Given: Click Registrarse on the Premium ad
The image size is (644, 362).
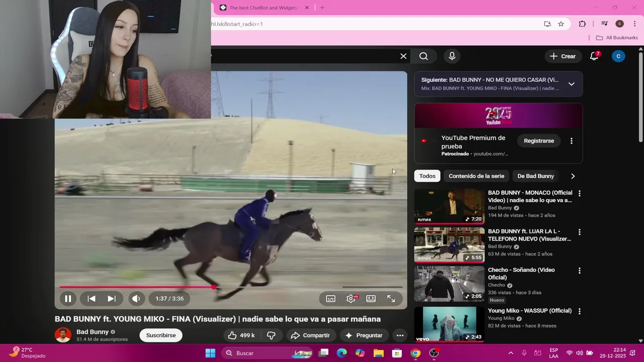Looking at the screenshot, I should pyautogui.click(x=539, y=141).
